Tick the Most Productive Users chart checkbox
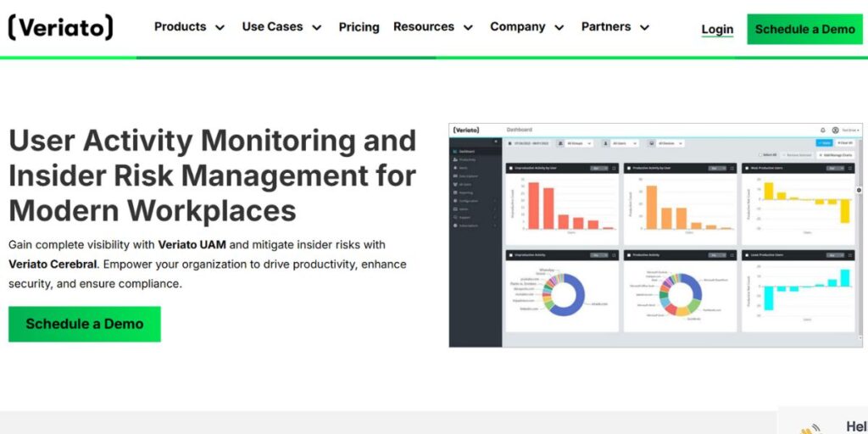868x434 pixels. pos(746,168)
